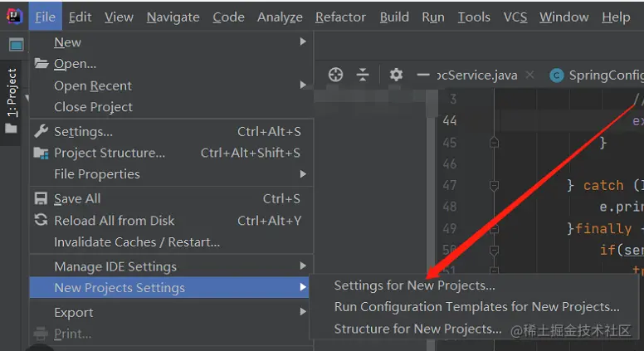Viewport: 644px width, 351px height.
Task: Click the locate/scroll from source crosshair icon
Action: point(335,75)
